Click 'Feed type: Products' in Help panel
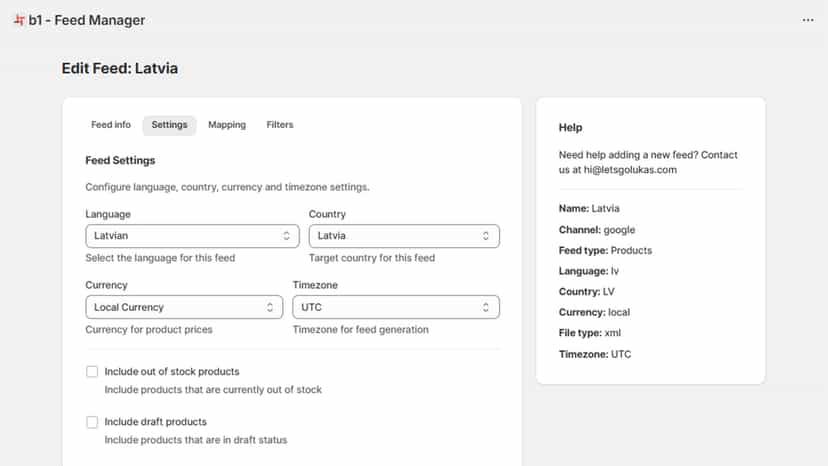The height and width of the screenshot is (466, 828). tap(605, 250)
